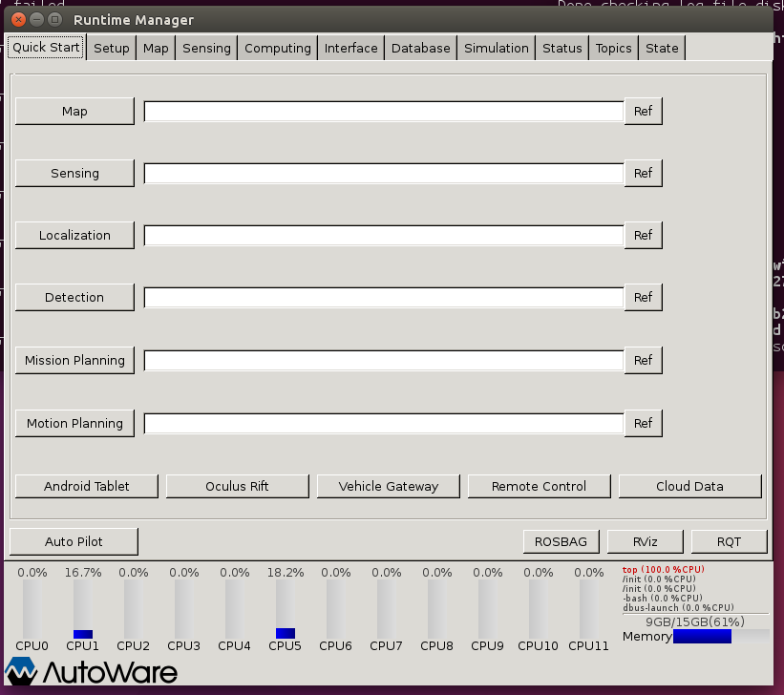Select the Interface tab
The image size is (784, 695).
pos(350,48)
